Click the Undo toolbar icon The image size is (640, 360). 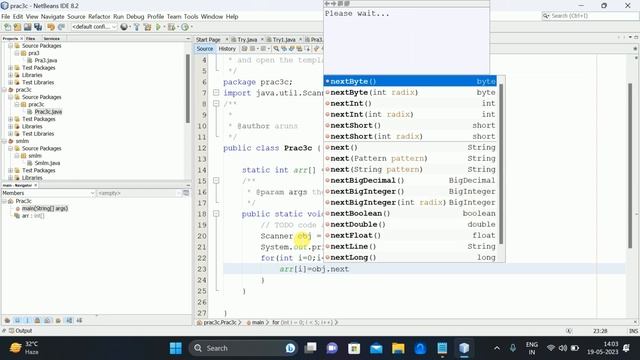[x=51, y=27]
